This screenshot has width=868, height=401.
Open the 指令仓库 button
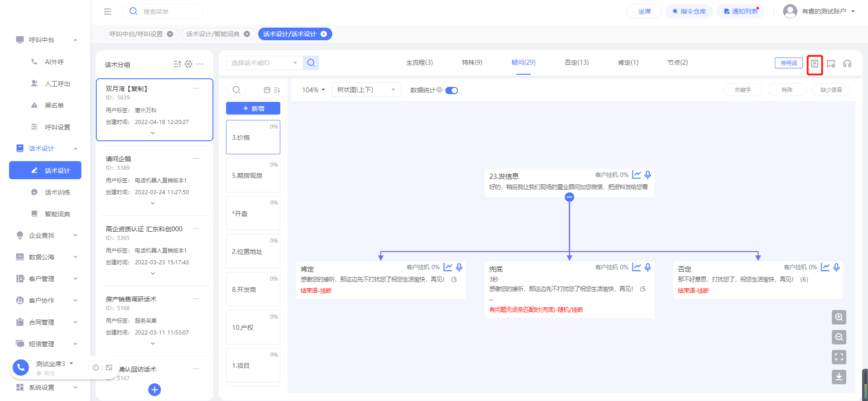689,11
